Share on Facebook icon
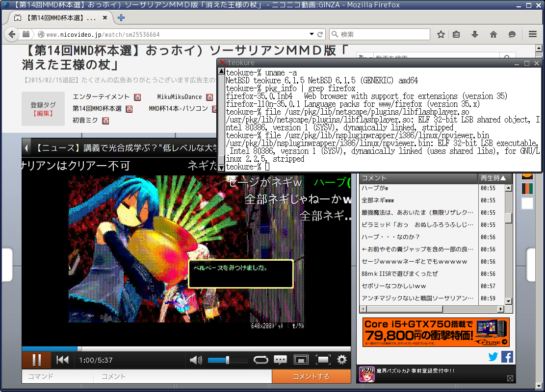This screenshot has height=392, width=545. [507, 357]
